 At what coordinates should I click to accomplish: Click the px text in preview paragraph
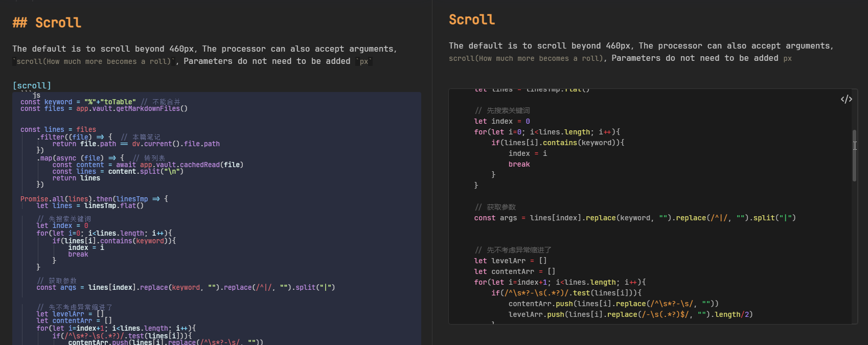coord(787,58)
